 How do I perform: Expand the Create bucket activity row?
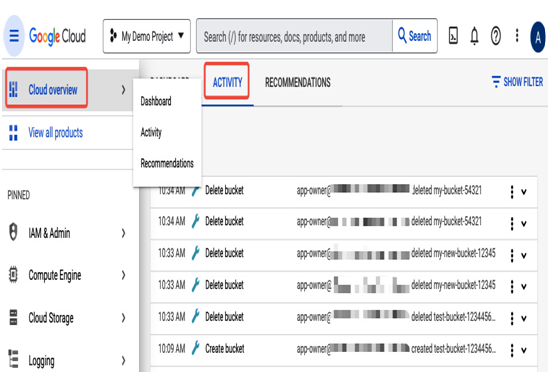[x=524, y=350]
